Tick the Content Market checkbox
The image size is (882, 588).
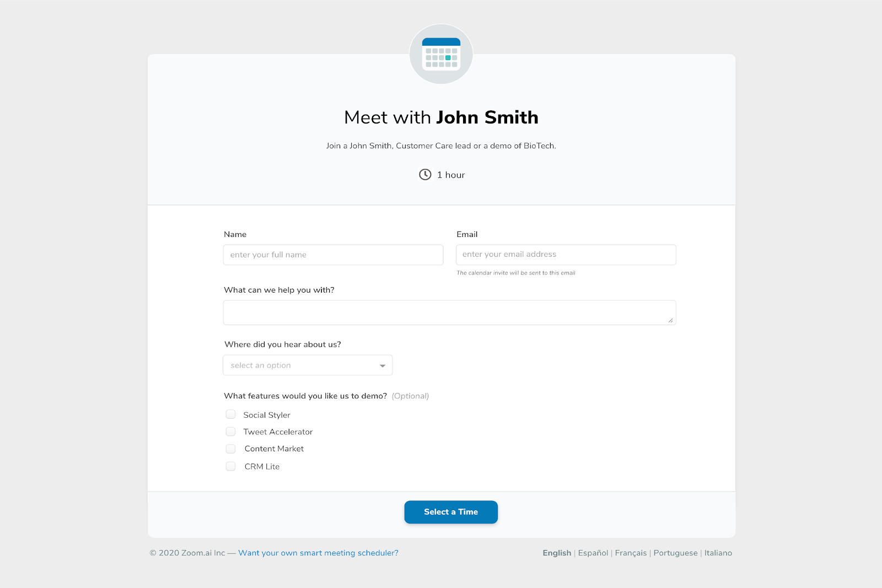(230, 449)
